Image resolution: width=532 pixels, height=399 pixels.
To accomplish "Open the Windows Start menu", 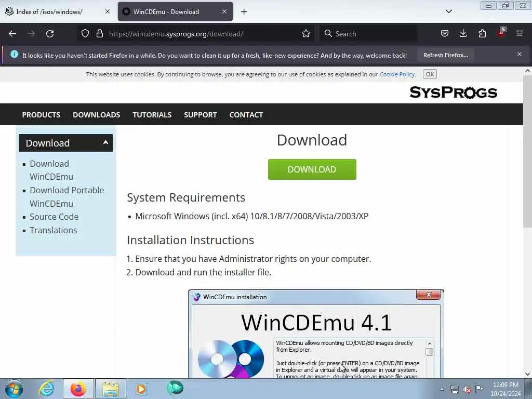I will (14, 389).
